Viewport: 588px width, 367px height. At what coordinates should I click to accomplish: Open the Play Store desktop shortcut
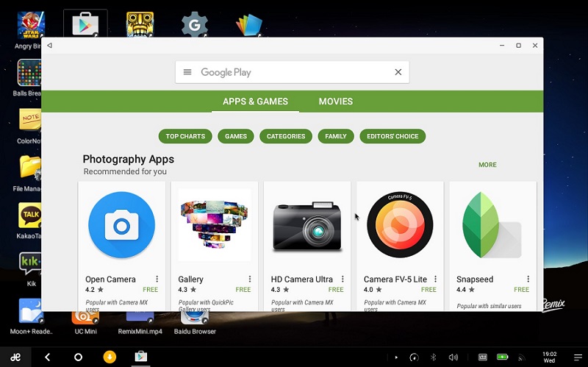point(85,24)
